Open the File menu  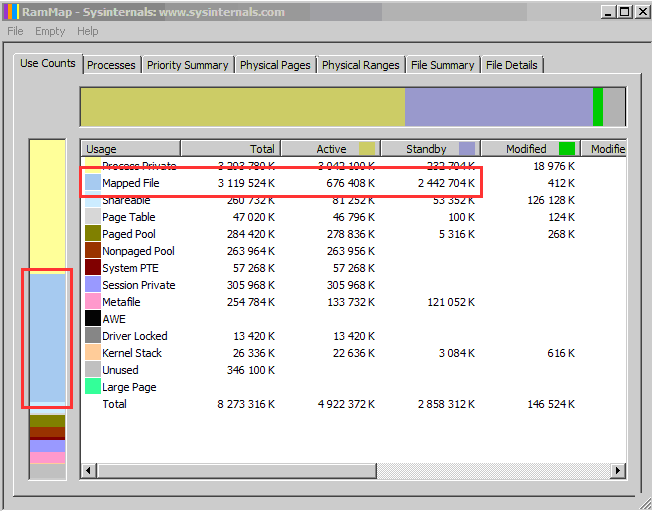pyautogui.click(x=16, y=31)
